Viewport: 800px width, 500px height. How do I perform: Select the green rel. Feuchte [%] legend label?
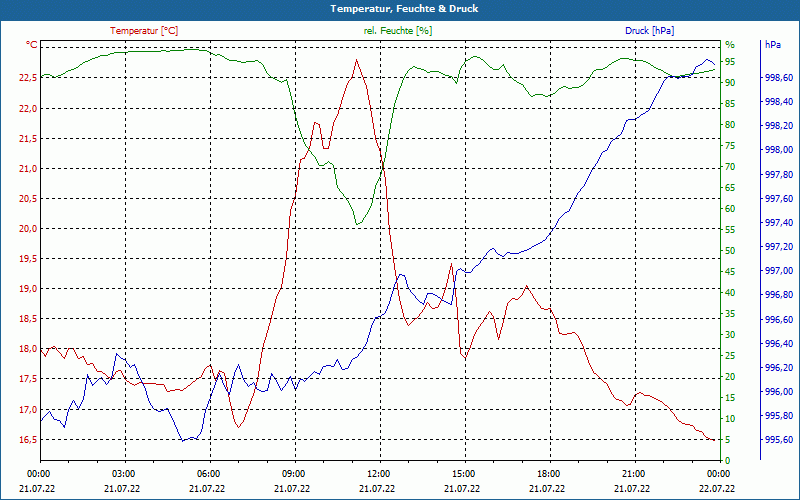coord(398,31)
